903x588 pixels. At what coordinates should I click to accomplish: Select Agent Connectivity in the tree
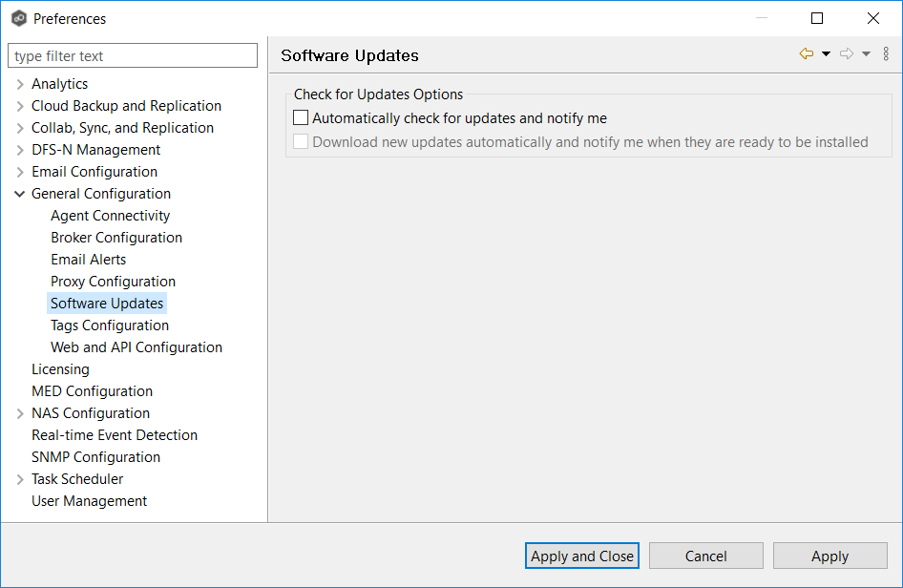pyautogui.click(x=110, y=216)
